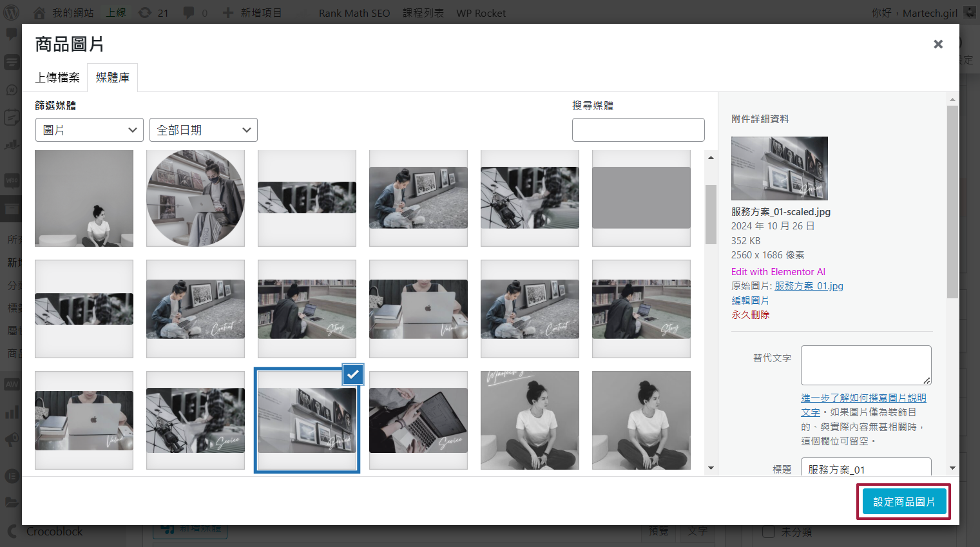The width and height of the screenshot is (980, 547).
Task: Click the WordPress logo icon in admin bar
Action: coord(12,12)
